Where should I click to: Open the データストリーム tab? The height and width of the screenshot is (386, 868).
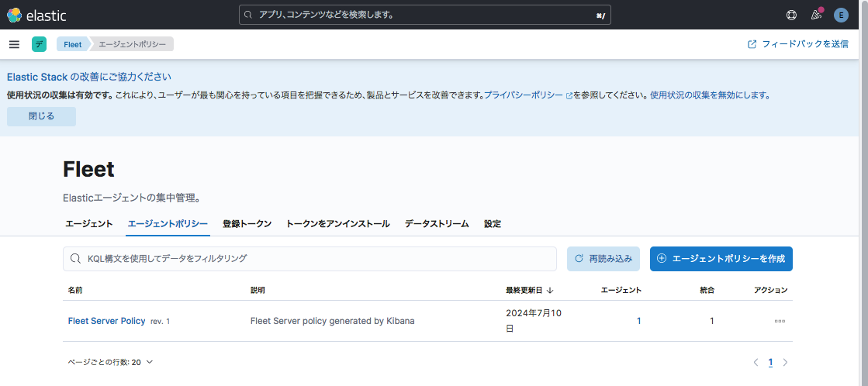(436, 224)
